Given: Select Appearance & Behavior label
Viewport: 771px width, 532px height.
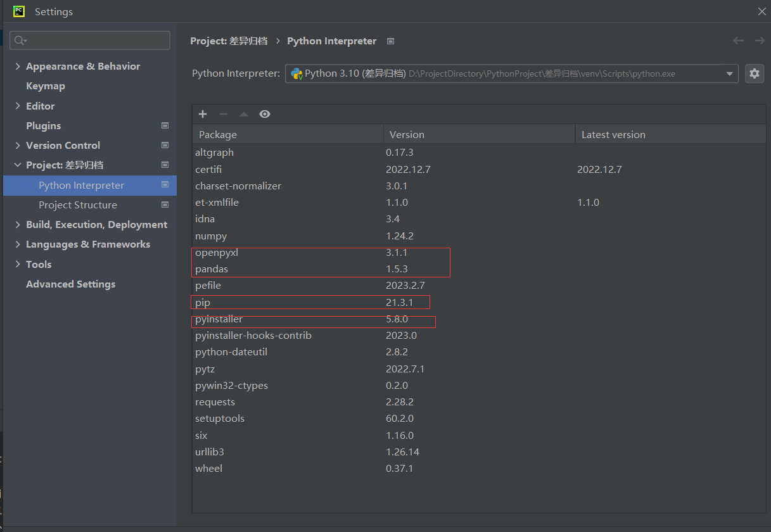Looking at the screenshot, I should pos(83,66).
